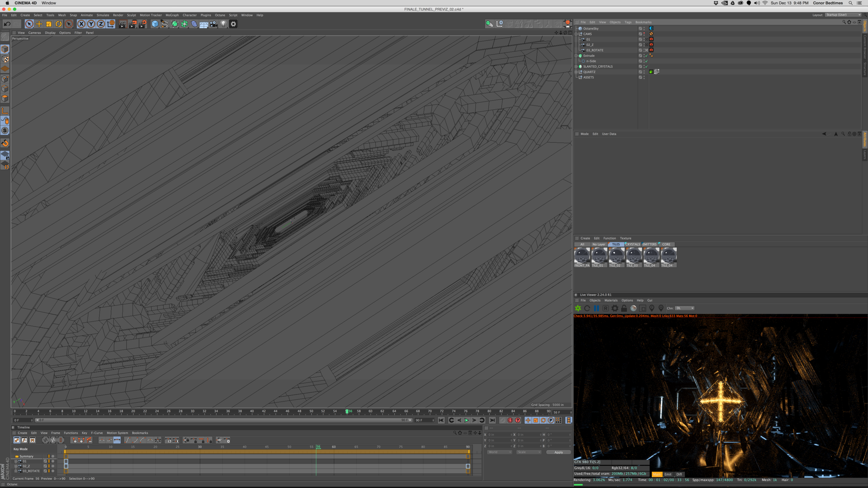
Task: Add a Cube primitive object
Action: pos(155,24)
